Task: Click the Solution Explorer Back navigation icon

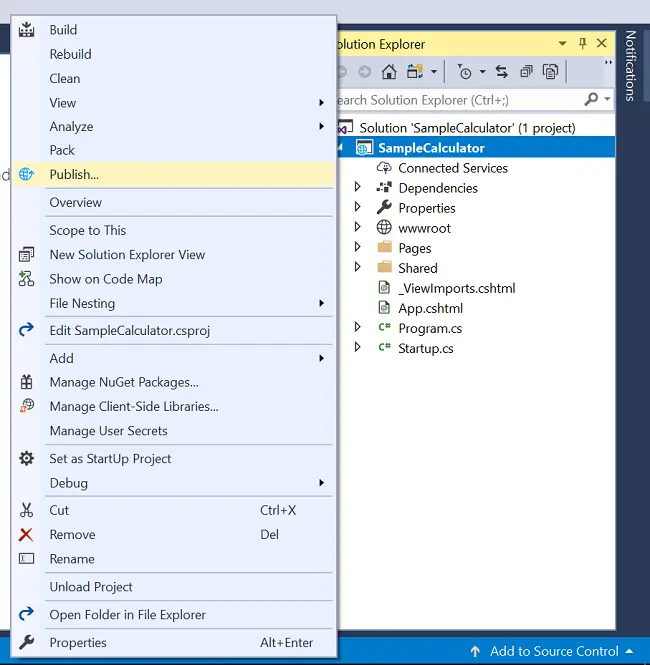Action: [x=341, y=72]
